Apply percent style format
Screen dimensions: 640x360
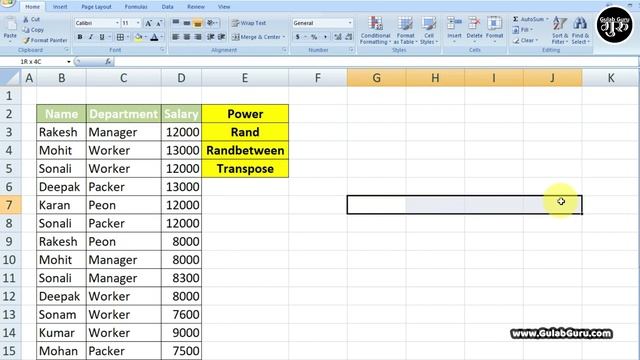pyautogui.click(x=314, y=37)
